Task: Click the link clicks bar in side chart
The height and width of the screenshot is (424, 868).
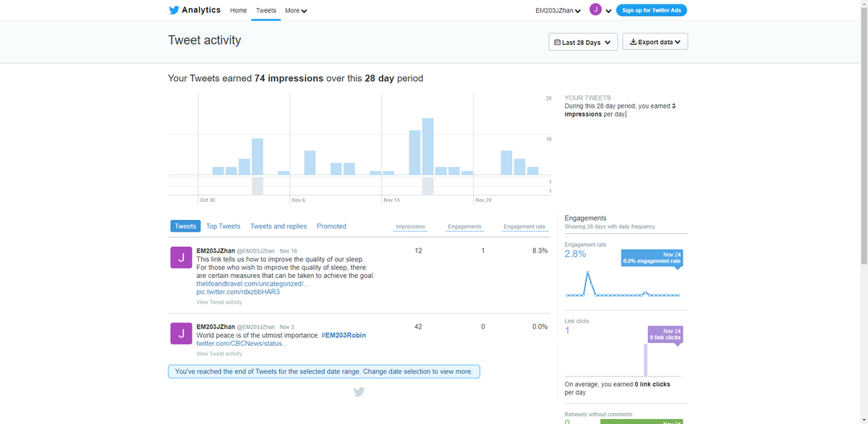Action: (645, 360)
